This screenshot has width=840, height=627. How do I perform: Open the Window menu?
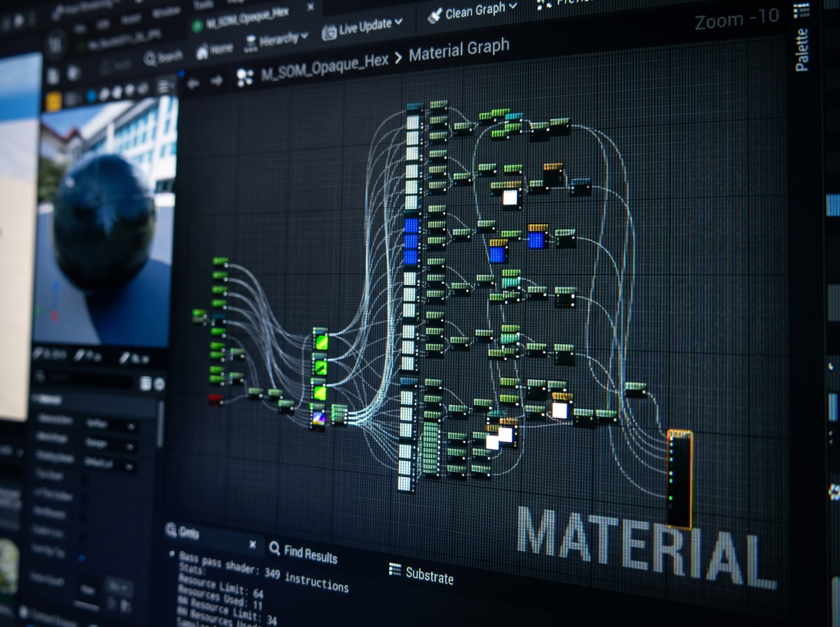click(x=166, y=13)
